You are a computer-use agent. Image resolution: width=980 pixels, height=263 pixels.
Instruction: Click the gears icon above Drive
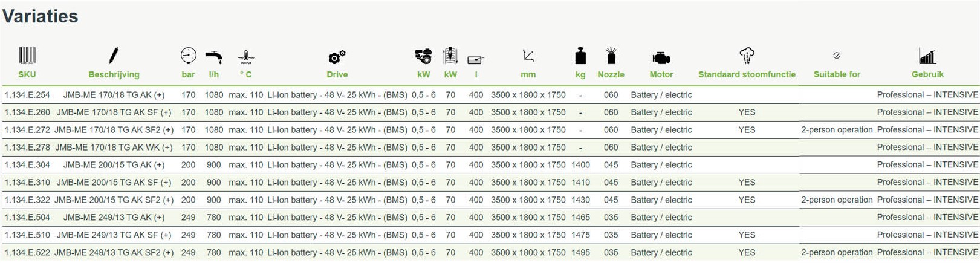click(337, 57)
